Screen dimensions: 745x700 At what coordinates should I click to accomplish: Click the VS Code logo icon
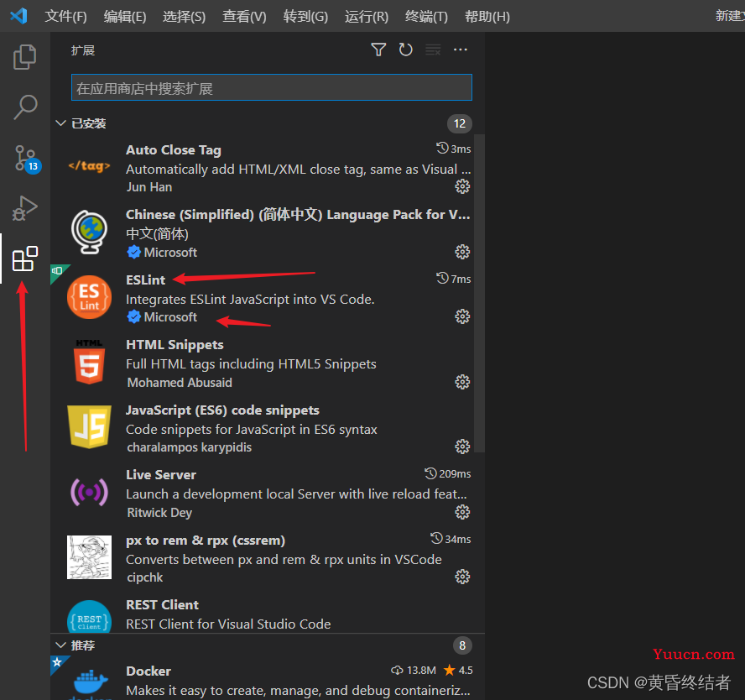pyautogui.click(x=19, y=16)
